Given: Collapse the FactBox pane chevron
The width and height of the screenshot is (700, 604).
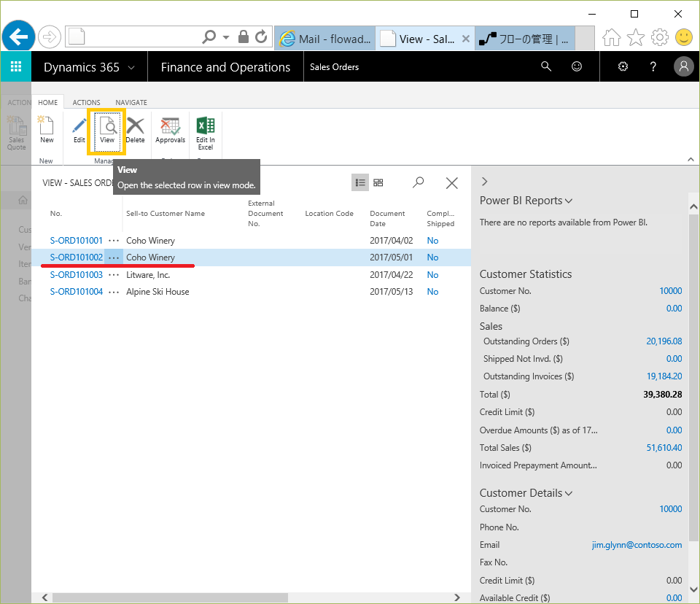Looking at the screenshot, I should pos(485,182).
